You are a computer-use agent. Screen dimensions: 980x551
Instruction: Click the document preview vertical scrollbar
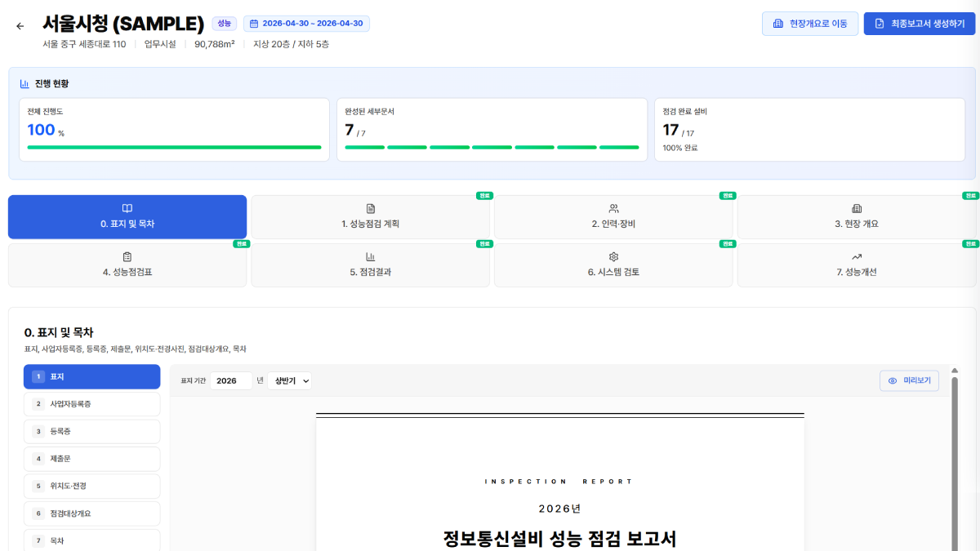[x=954, y=464]
